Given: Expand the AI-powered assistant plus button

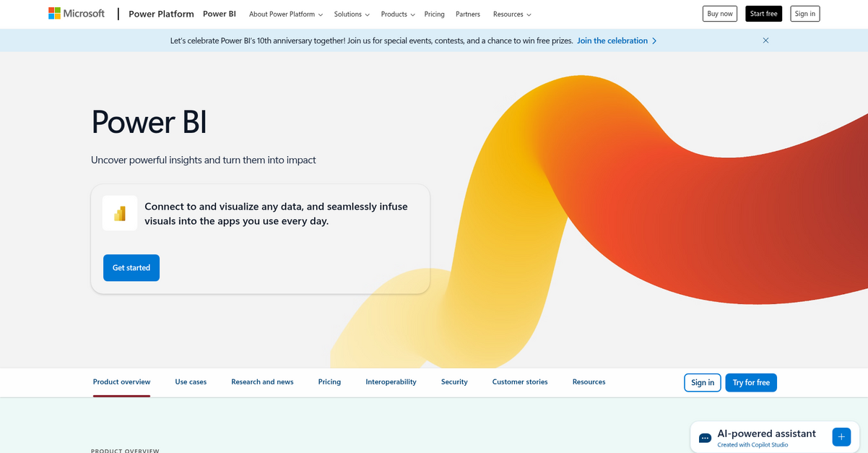Looking at the screenshot, I should (841, 437).
